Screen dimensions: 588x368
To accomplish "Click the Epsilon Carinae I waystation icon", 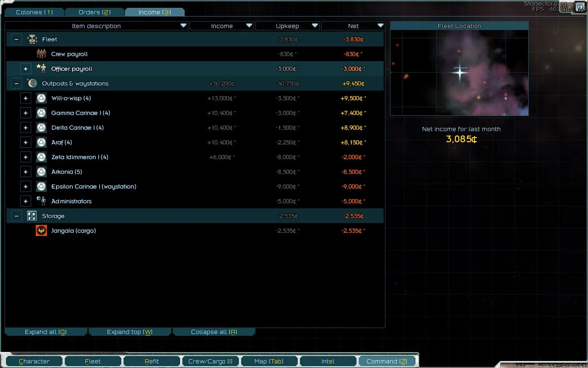I will tap(41, 186).
